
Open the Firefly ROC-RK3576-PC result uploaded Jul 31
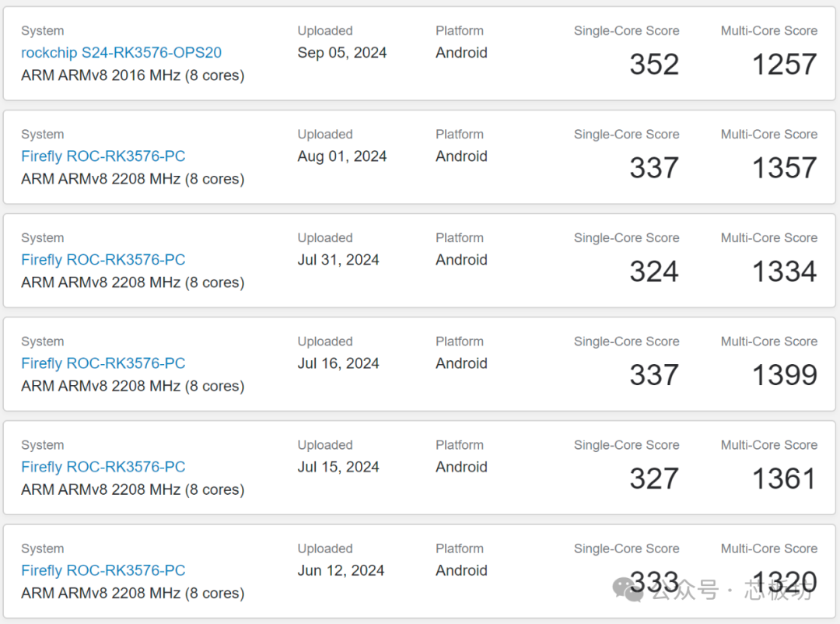[x=103, y=259]
